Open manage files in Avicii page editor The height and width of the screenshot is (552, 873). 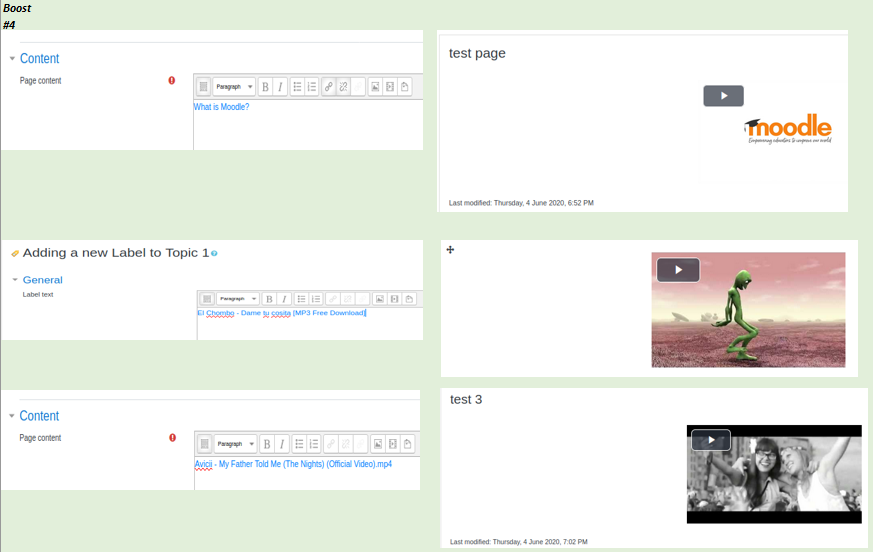tap(408, 444)
